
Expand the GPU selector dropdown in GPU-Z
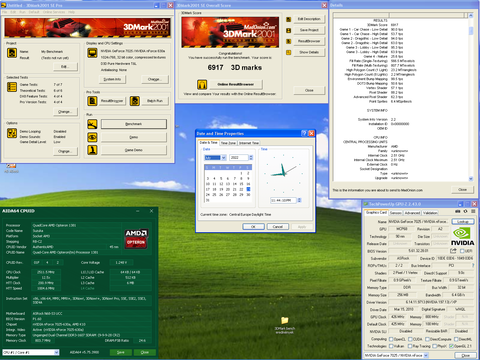coord(426,356)
